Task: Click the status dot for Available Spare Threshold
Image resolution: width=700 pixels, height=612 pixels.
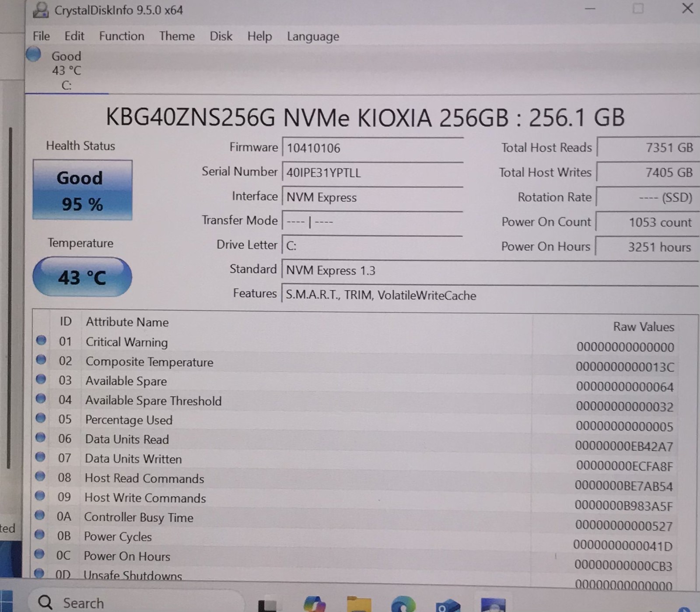Action: 41,398
